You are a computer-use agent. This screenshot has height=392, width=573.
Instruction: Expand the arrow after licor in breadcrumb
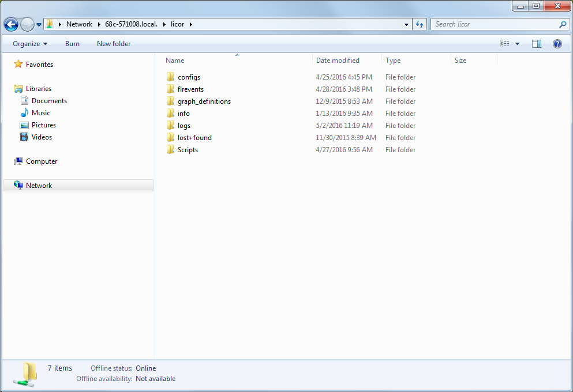point(191,24)
